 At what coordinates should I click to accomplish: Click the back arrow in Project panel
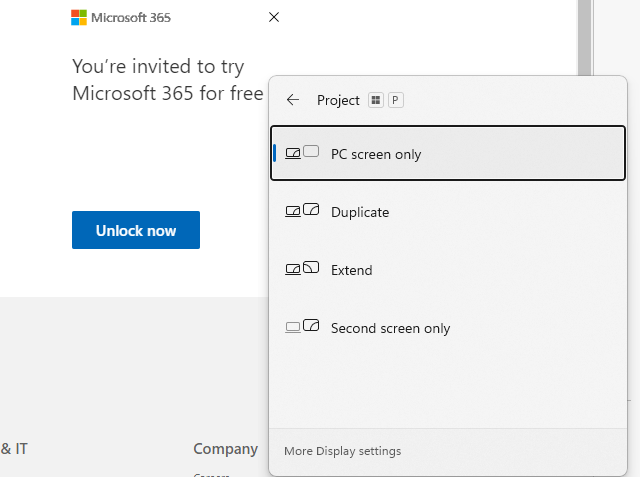click(x=293, y=100)
